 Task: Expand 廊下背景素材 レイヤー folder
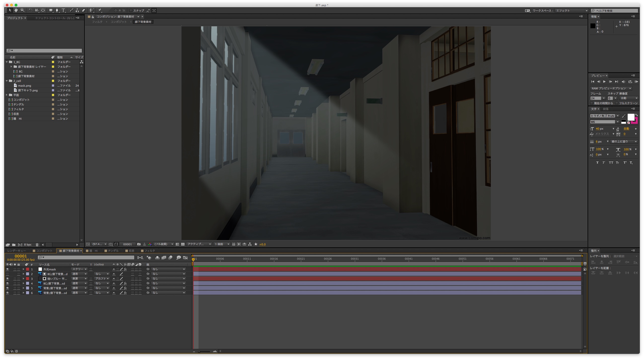tap(11, 67)
